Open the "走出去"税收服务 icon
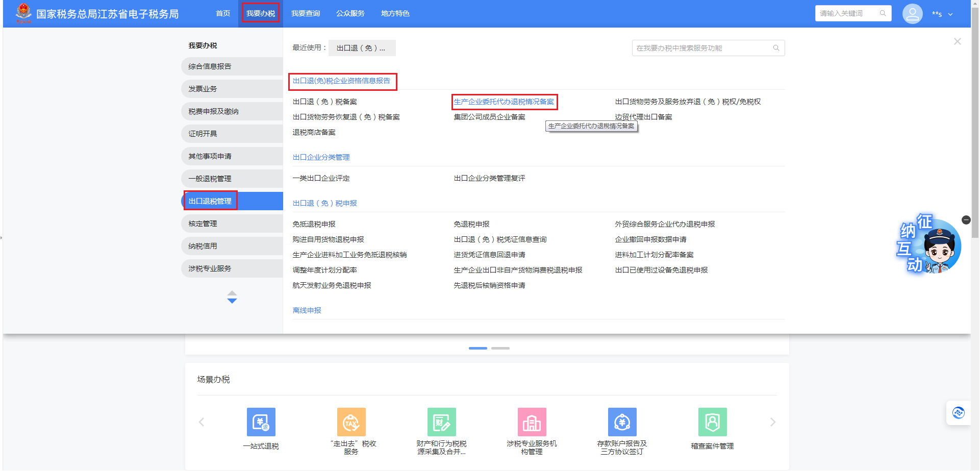Viewport: 980px width, 471px height. 351,422
